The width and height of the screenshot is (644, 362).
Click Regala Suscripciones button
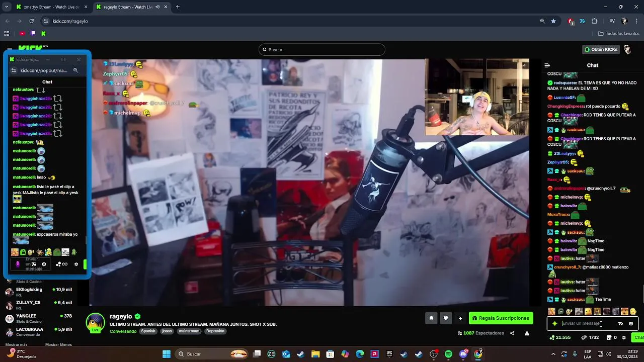pyautogui.click(x=501, y=318)
